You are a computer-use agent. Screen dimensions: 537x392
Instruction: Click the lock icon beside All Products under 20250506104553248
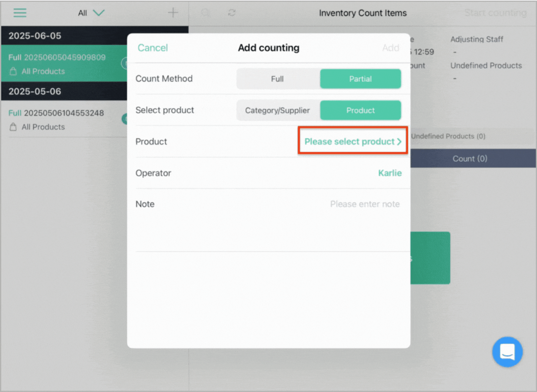[x=13, y=127]
